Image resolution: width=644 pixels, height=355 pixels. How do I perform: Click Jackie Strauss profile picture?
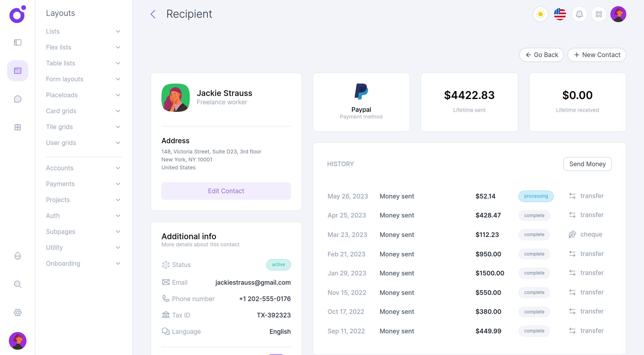(176, 98)
